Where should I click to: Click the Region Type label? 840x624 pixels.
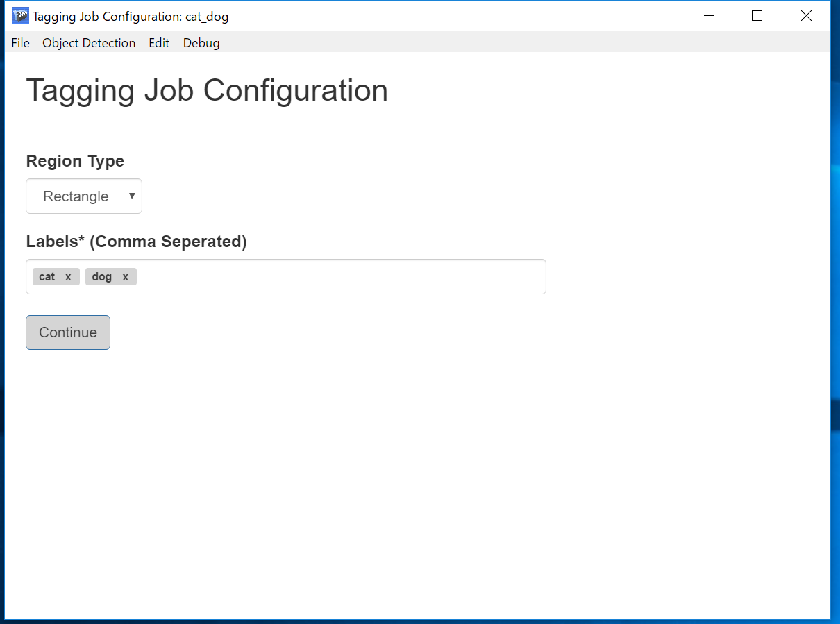pos(75,161)
